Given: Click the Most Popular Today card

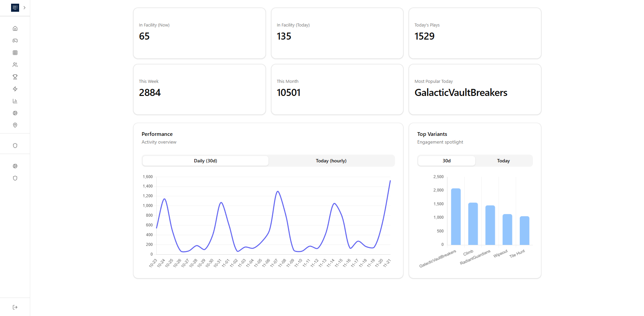Looking at the screenshot, I should pos(475,90).
